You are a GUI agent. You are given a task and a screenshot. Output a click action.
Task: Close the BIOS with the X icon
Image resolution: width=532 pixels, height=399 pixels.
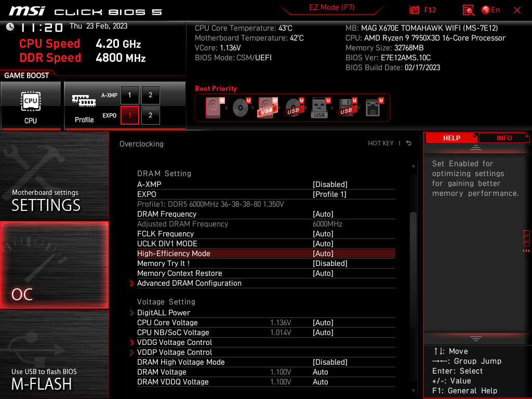(x=517, y=10)
